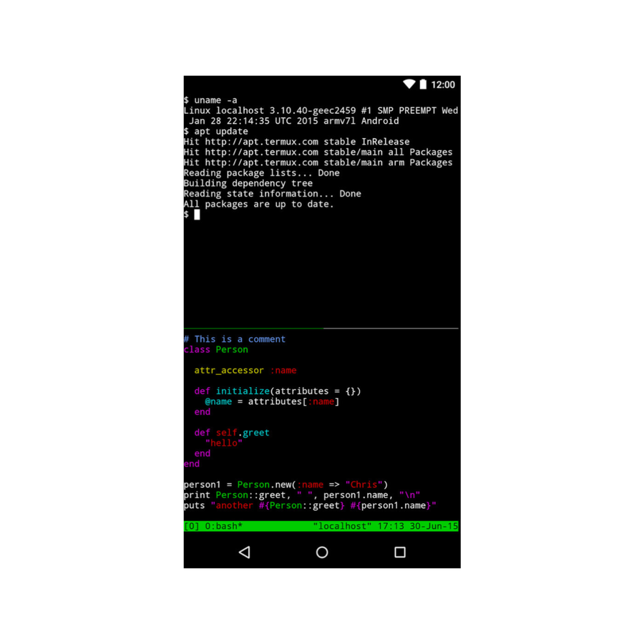Click the attr_accessor :name line
This screenshot has width=644, height=644.
tap(245, 371)
